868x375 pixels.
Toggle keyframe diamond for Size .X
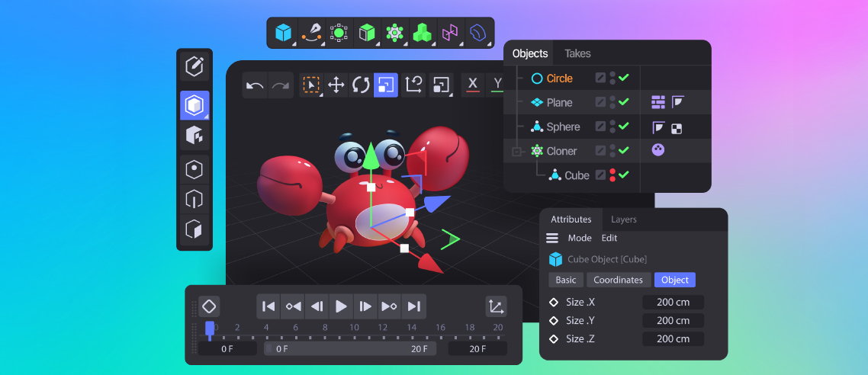point(553,303)
